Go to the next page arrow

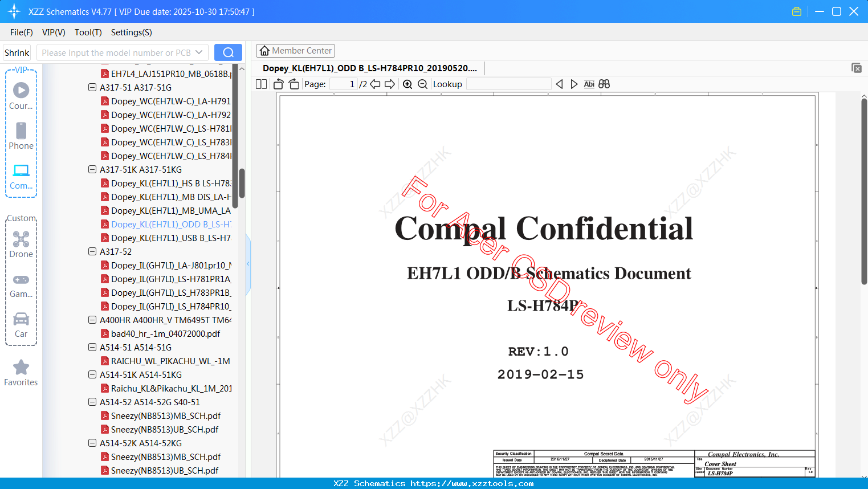(x=390, y=84)
